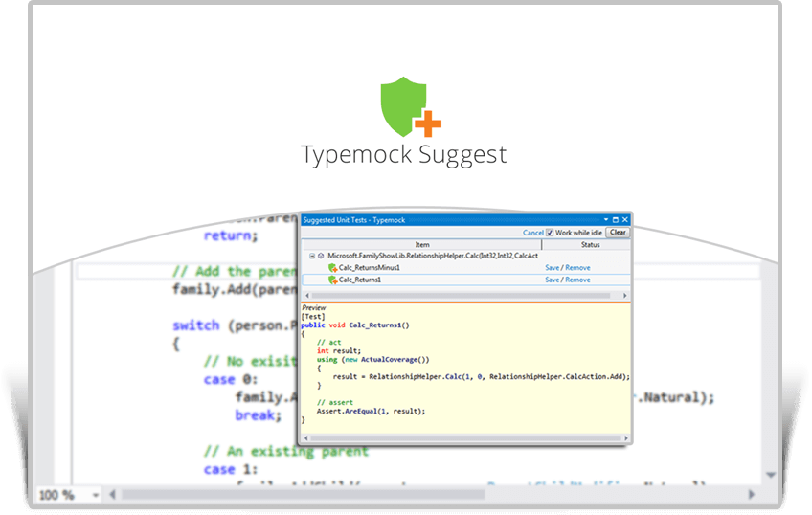
Task: Close the Suggested Unit Tests panel
Action: pyautogui.click(x=625, y=219)
